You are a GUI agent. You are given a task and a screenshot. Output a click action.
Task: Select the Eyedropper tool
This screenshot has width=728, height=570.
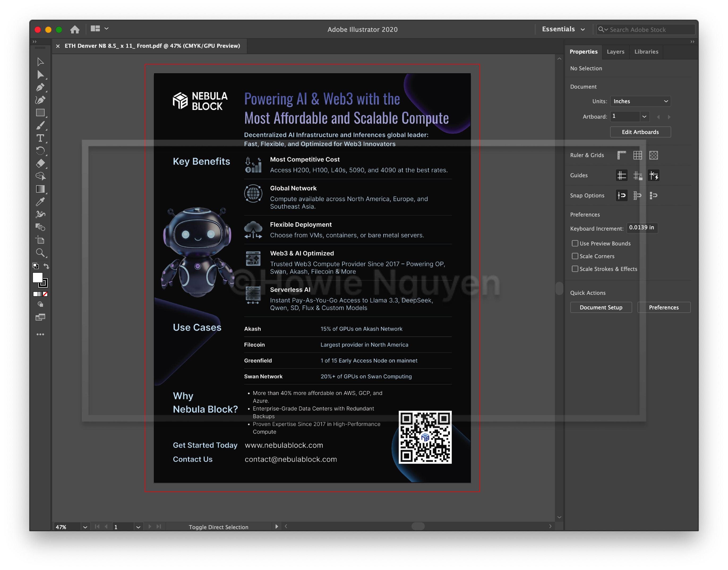[x=40, y=202]
